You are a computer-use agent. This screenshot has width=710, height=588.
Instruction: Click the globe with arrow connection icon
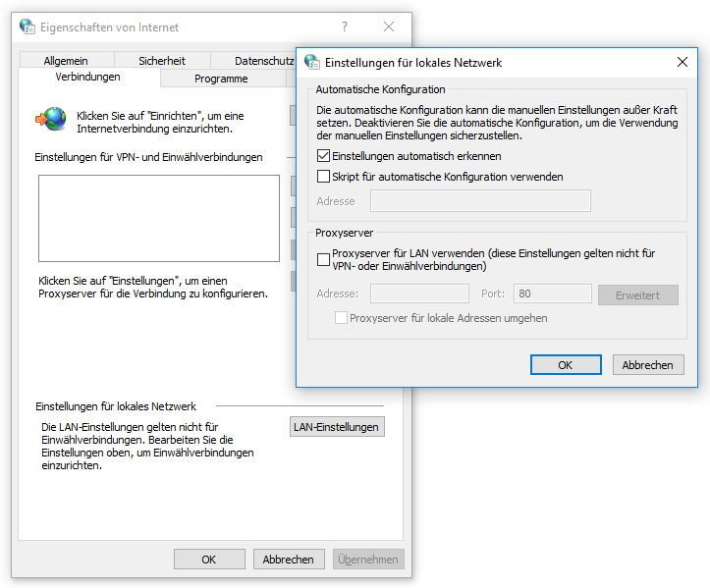pos(51,119)
